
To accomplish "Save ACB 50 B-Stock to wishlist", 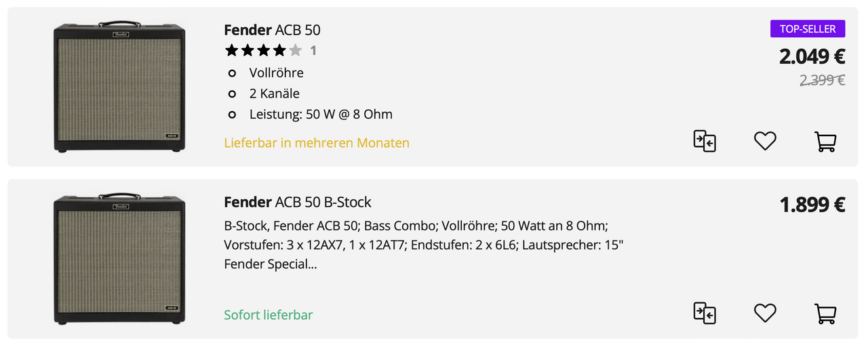I will (x=765, y=313).
